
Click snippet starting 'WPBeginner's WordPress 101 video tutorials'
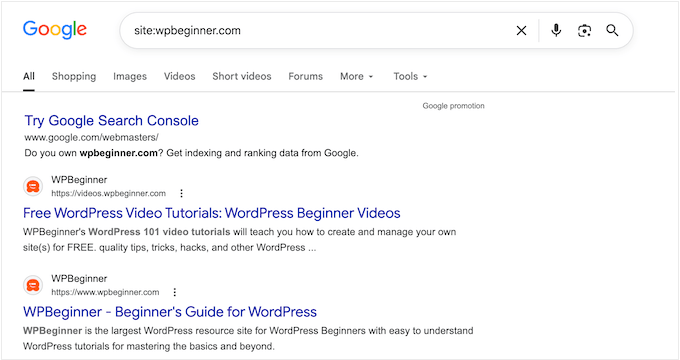click(x=239, y=240)
